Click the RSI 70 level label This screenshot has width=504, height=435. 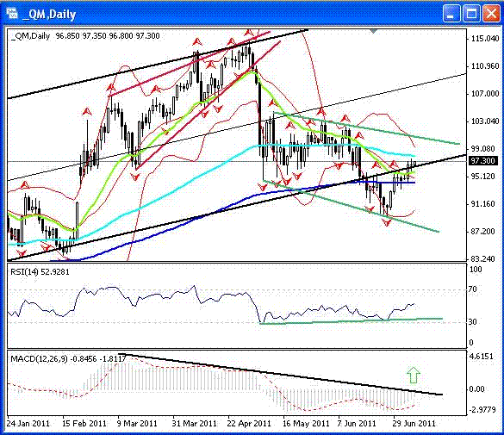(472, 289)
